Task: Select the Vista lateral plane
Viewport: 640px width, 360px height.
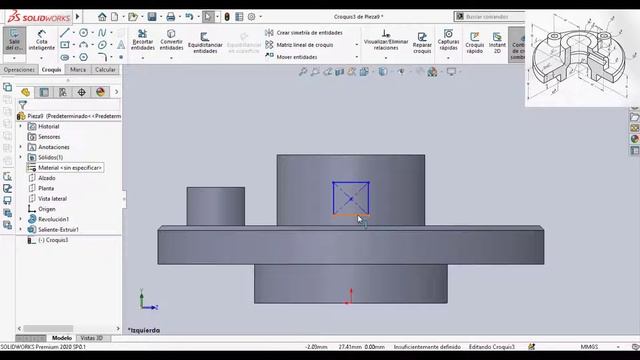Action: 47,199
